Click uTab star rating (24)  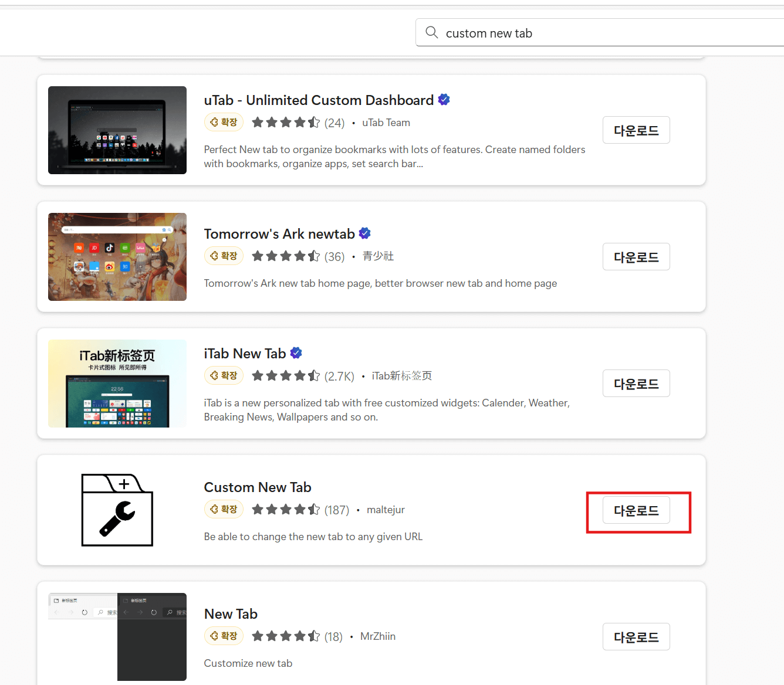[x=298, y=123]
